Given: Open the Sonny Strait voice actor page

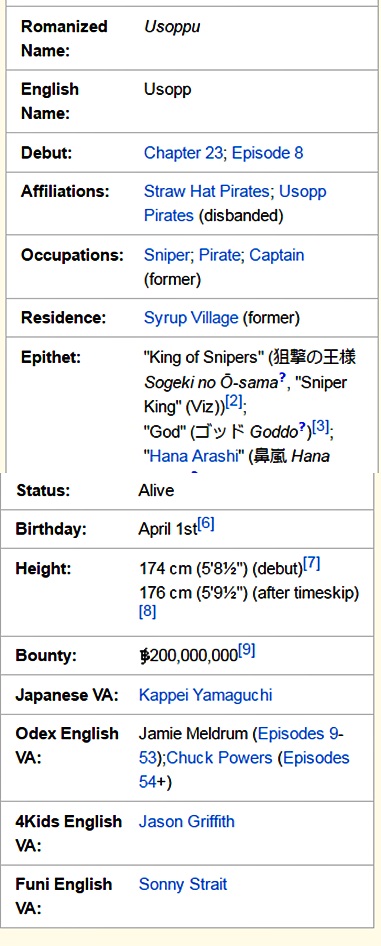Looking at the screenshot, I should coord(183,884).
